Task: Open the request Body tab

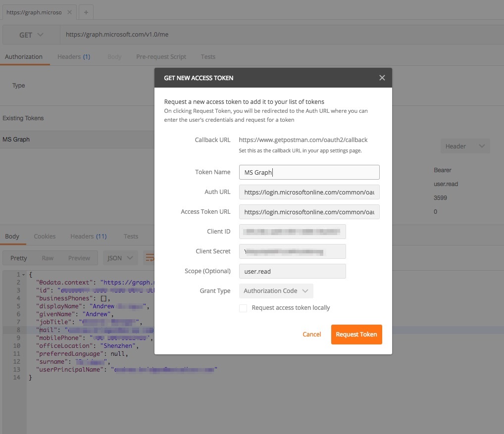Action: [x=114, y=57]
